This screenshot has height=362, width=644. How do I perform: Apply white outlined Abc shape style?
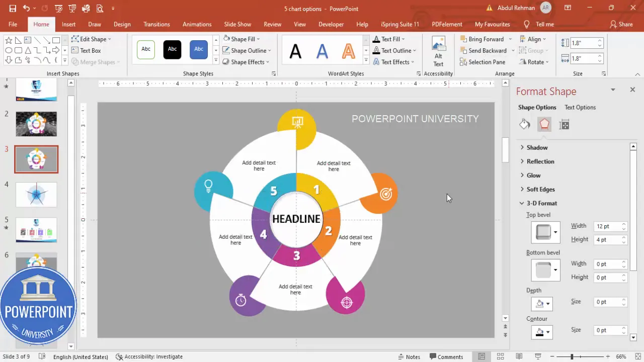pyautogui.click(x=146, y=49)
